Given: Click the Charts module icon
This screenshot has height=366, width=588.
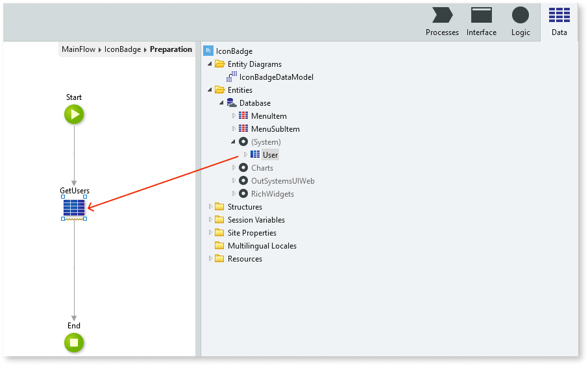Looking at the screenshot, I should [243, 167].
